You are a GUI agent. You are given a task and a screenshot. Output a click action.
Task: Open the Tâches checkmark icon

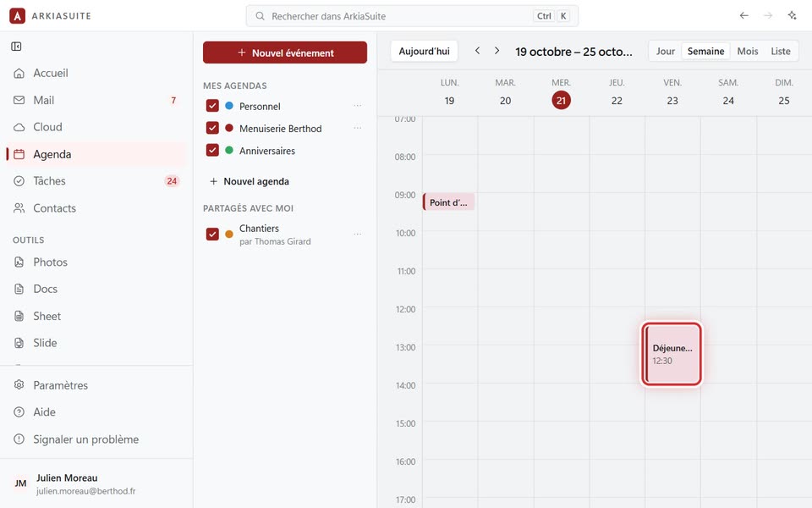(x=19, y=181)
